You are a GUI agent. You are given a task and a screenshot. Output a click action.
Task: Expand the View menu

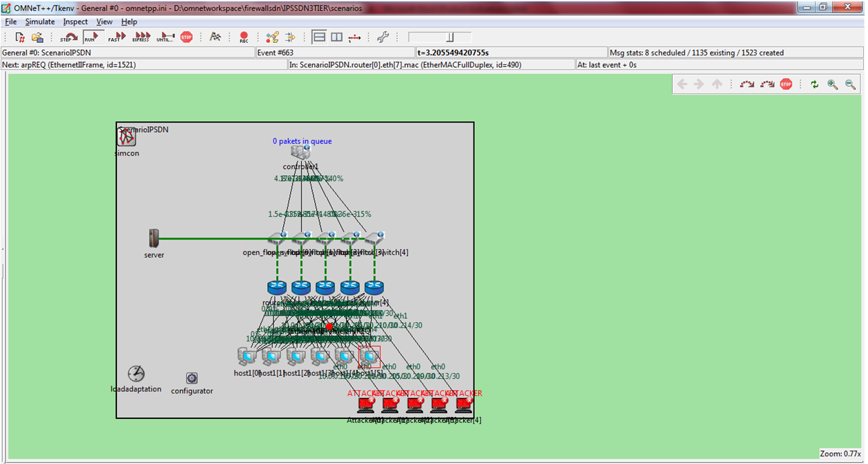104,22
